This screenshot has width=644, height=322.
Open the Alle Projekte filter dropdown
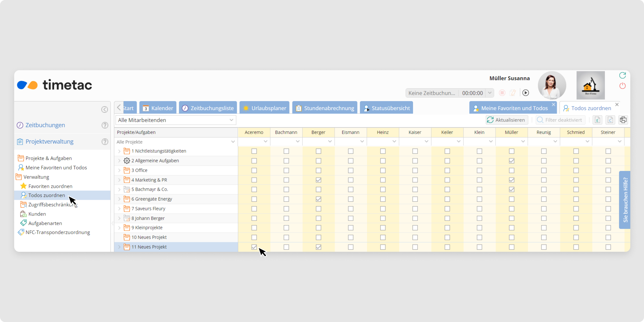(x=233, y=142)
